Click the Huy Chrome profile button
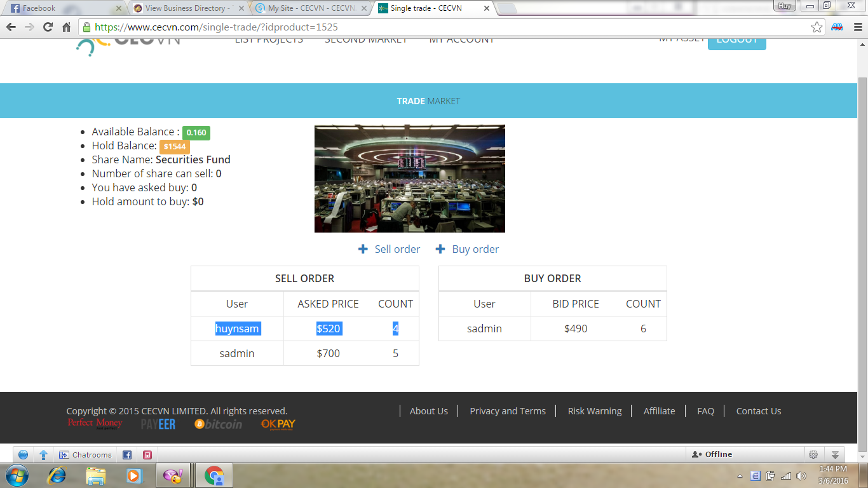This screenshot has height=488, width=868. tap(785, 6)
